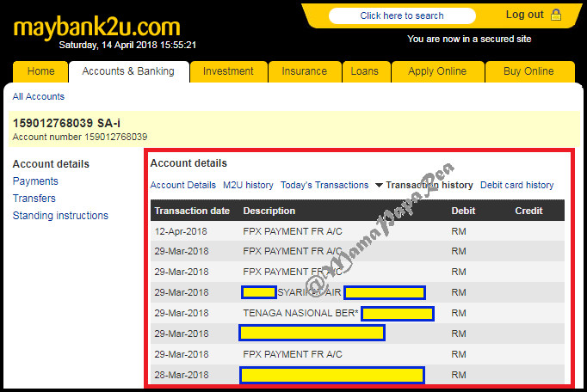Click the Log out button
Screen dimensions: 587x392
524,15
